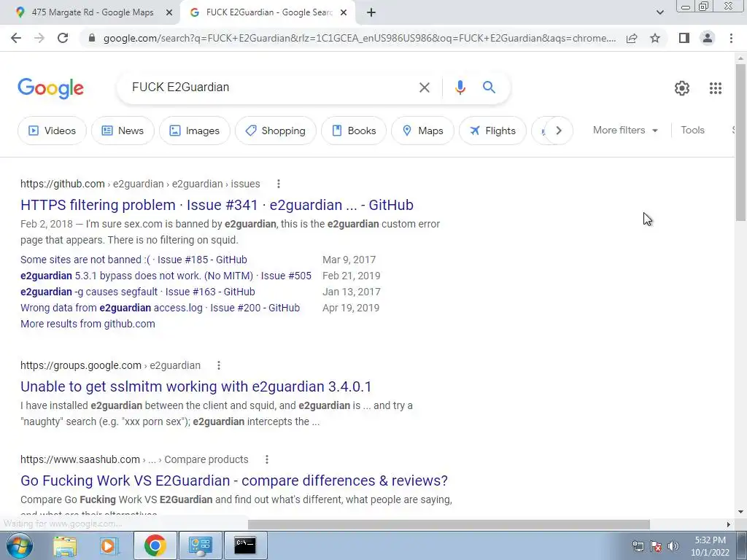Click the browser forward arrow
This screenshot has height=560, width=747.
[39, 38]
